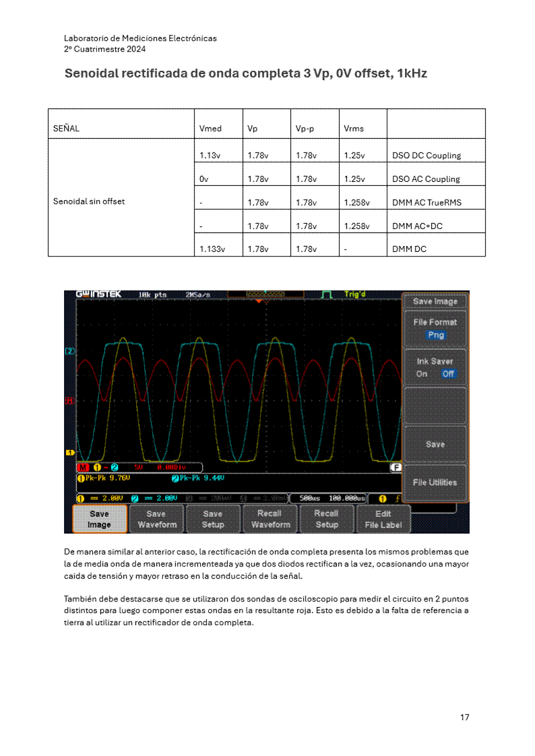Click the yellow channel 1 ground marker
Viewport: 535px width, 756px height.
[x=69, y=451]
